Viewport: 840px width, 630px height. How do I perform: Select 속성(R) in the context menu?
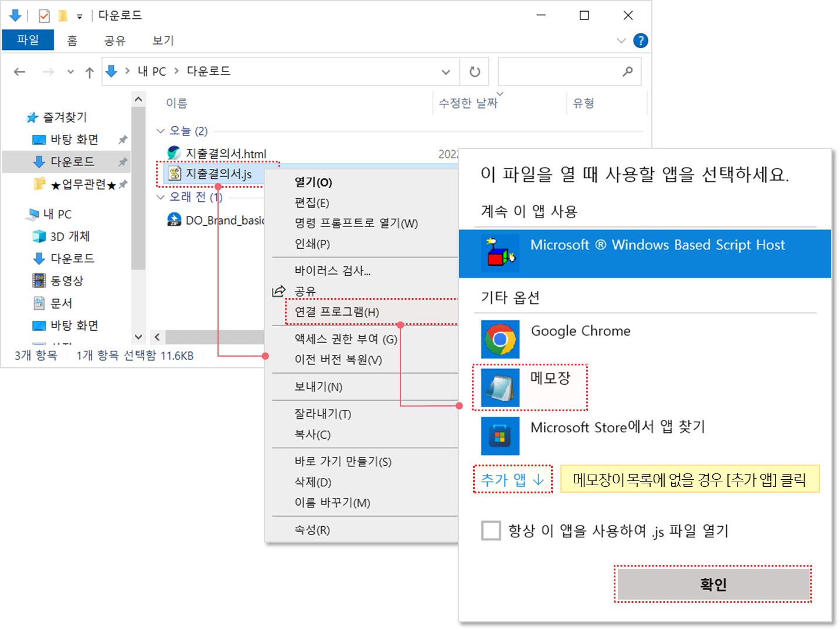pos(312,530)
